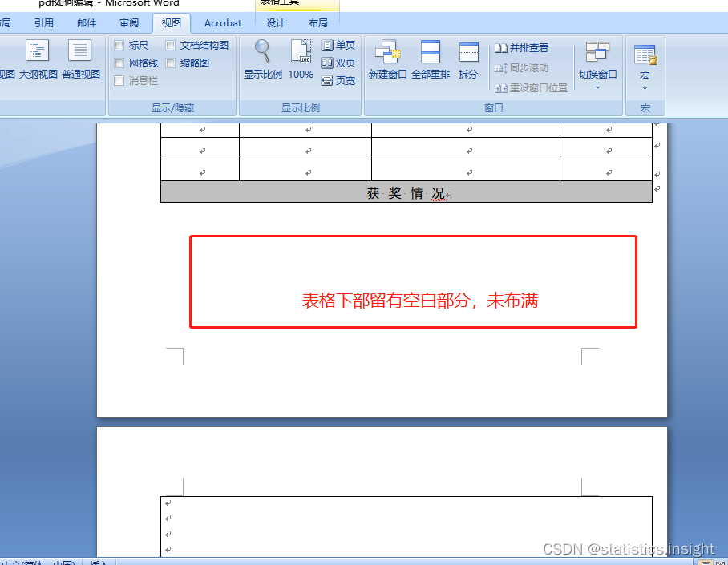Screen dimensions: 728x565
Task: Open a New Window (新建窗口)
Action: (388, 59)
